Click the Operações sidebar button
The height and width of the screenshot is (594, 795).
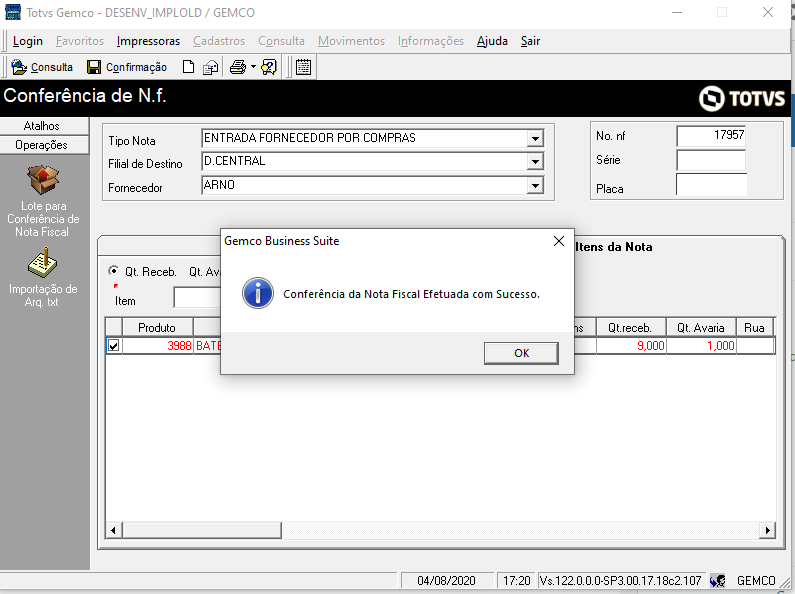click(44, 145)
